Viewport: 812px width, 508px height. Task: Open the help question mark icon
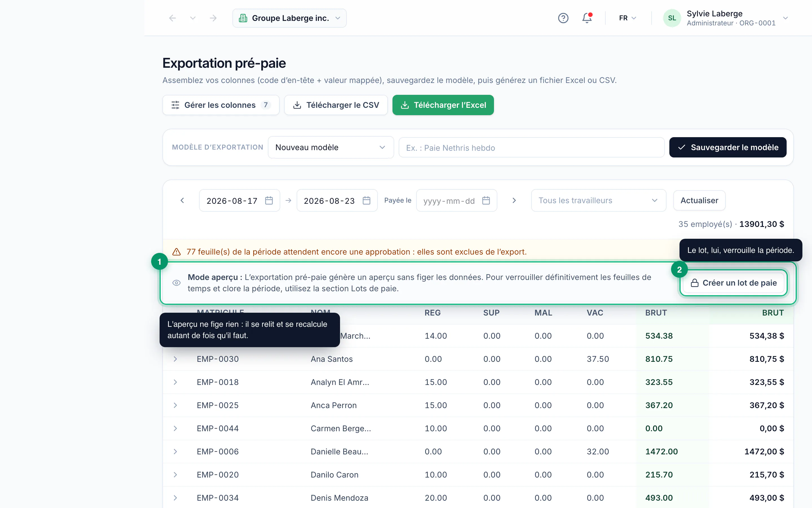coord(563,18)
